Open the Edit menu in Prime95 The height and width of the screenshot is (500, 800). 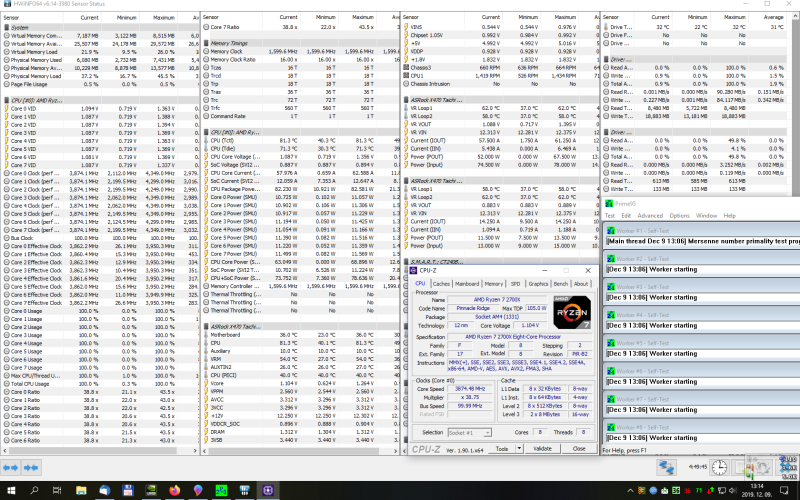(626, 216)
